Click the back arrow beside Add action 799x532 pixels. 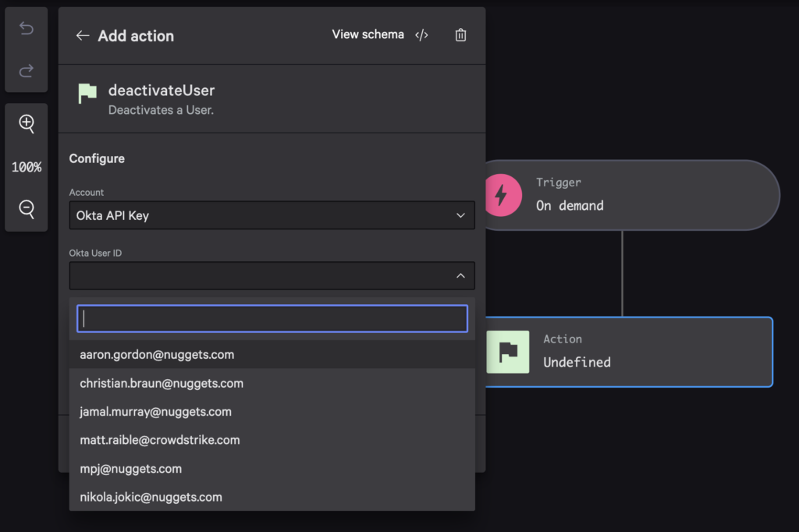tap(82, 36)
